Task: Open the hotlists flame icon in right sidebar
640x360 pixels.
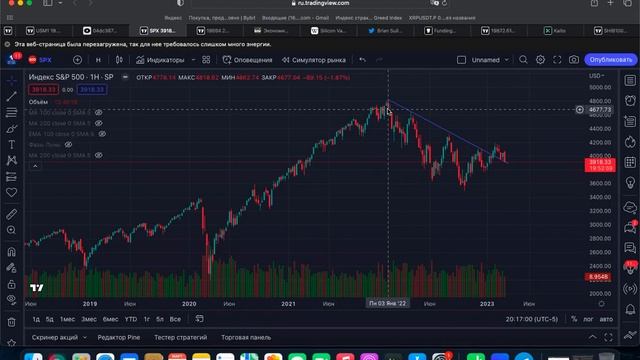Action: coord(630,142)
